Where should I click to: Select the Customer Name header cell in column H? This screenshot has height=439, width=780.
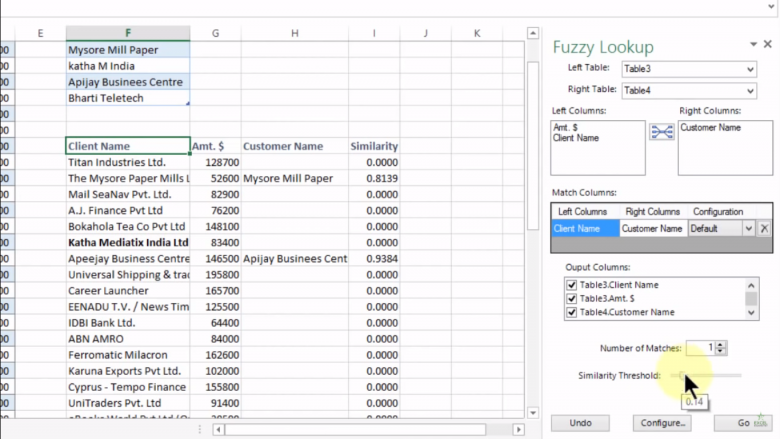pyautogui.click(x=295, y=146)
